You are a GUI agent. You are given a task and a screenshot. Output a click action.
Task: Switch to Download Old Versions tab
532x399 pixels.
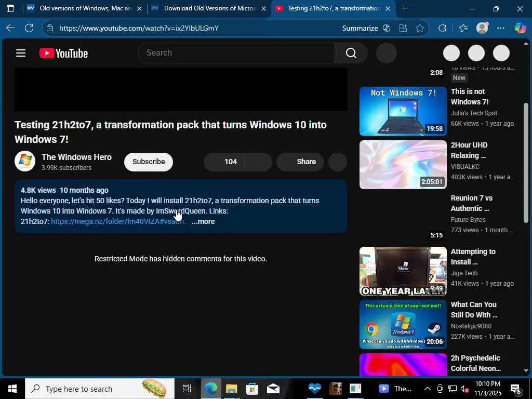tap(210, 8)
